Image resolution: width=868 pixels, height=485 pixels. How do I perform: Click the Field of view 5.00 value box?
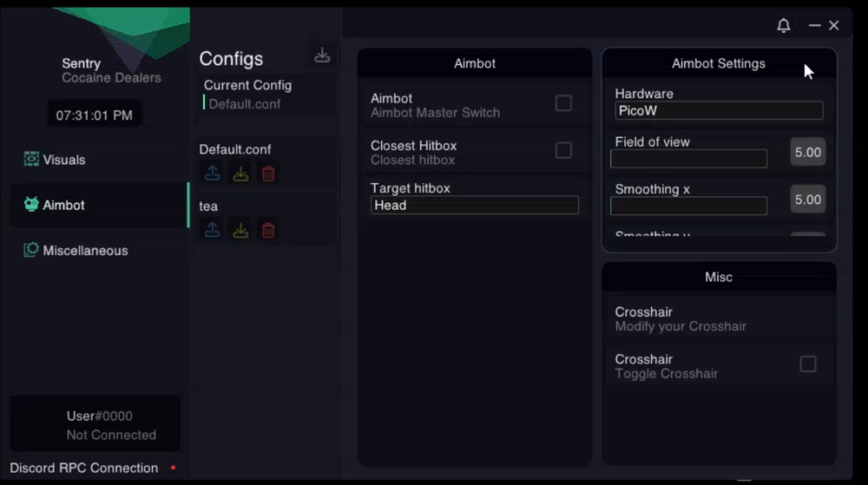[x=807, y=152]
